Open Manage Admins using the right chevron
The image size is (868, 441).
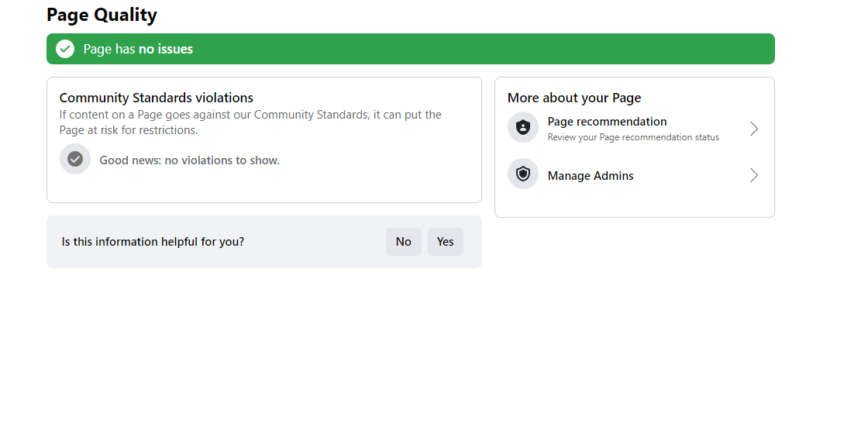click(x=753, y=175)
